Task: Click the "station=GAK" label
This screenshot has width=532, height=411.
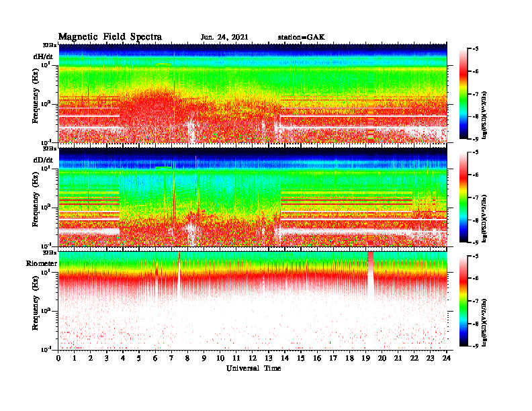Action: tap(302, 38)
